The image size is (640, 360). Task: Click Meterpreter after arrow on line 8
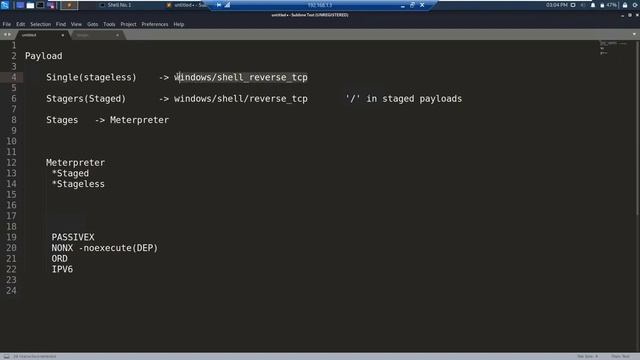pyautogui.click(x=139, y=120)
